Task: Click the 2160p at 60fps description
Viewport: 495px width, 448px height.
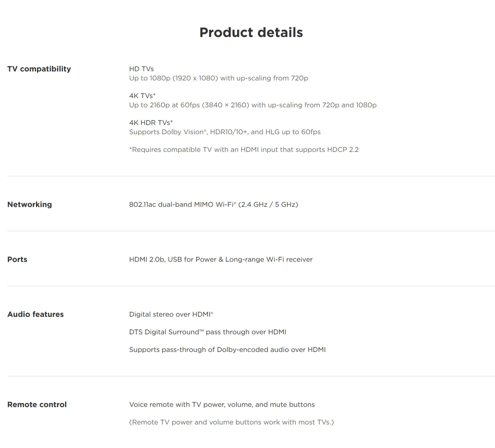Action: click(x=252, y=105)
